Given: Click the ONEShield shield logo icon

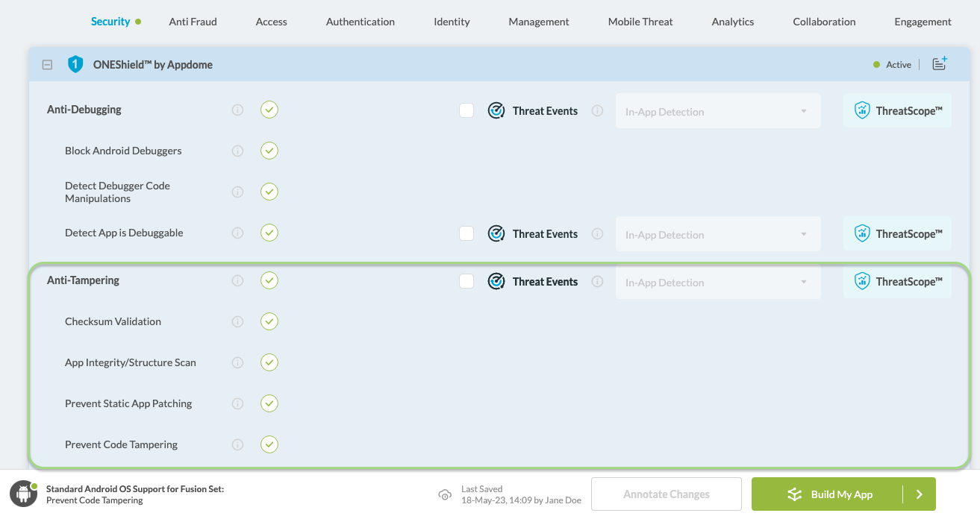Looking at the screenshot, I should [75, 65].
